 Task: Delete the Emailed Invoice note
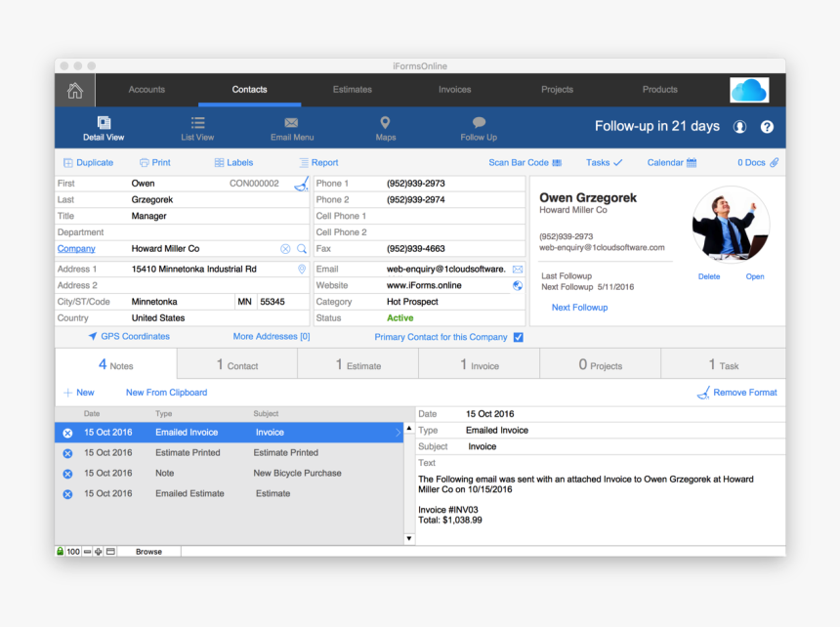coord(67,433)
